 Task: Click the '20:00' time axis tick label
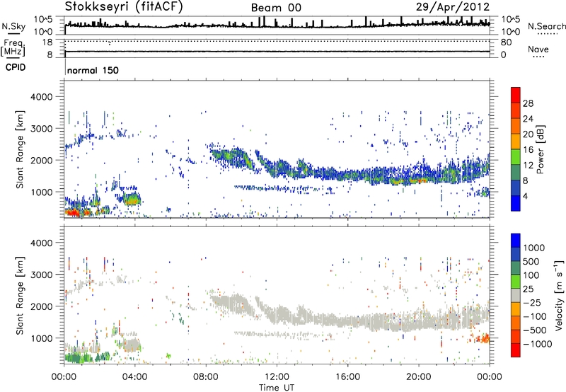pyautogui.click(x=419, y=377)
